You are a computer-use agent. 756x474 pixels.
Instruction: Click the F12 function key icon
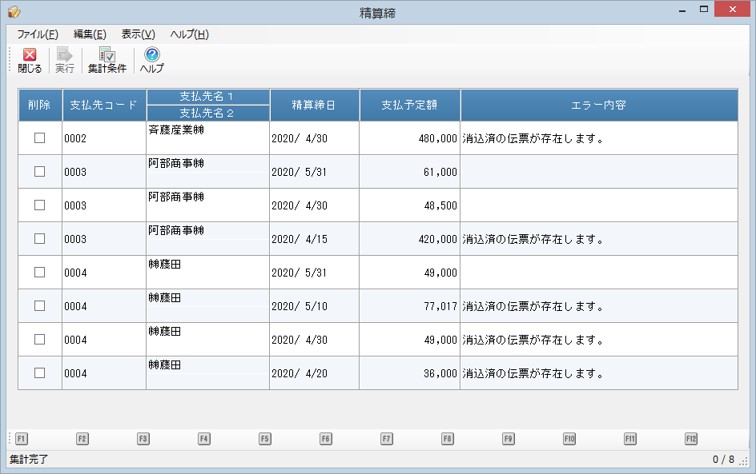coord(691,438)
